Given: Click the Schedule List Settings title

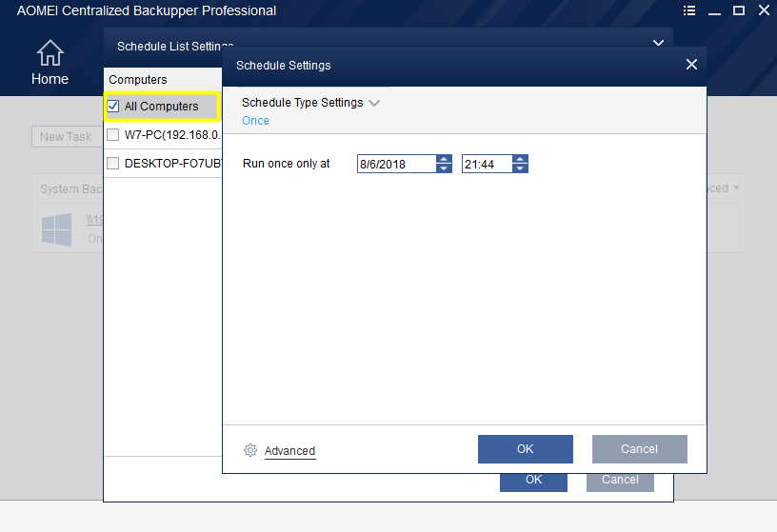Looking at the screenshot, I should tap(175, 46).
